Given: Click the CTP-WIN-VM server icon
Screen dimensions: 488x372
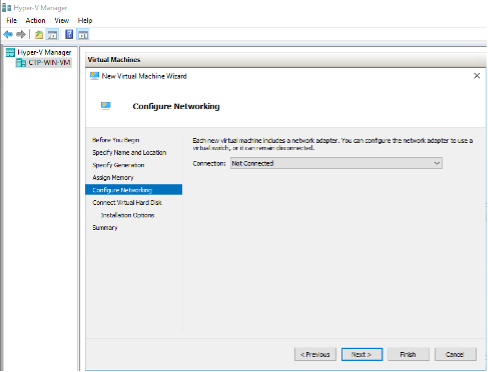Looking at the screenshot, I should pyautogui.click(x=21, y=63).
